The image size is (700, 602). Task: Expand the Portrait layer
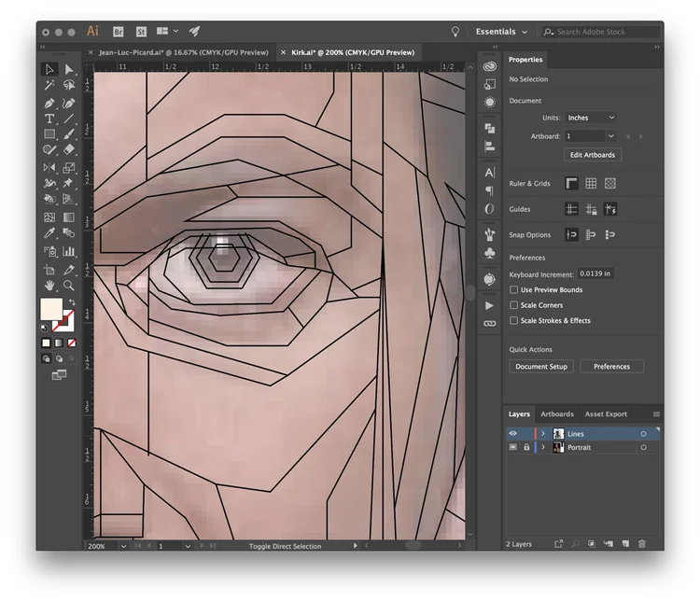click(543, 447)
